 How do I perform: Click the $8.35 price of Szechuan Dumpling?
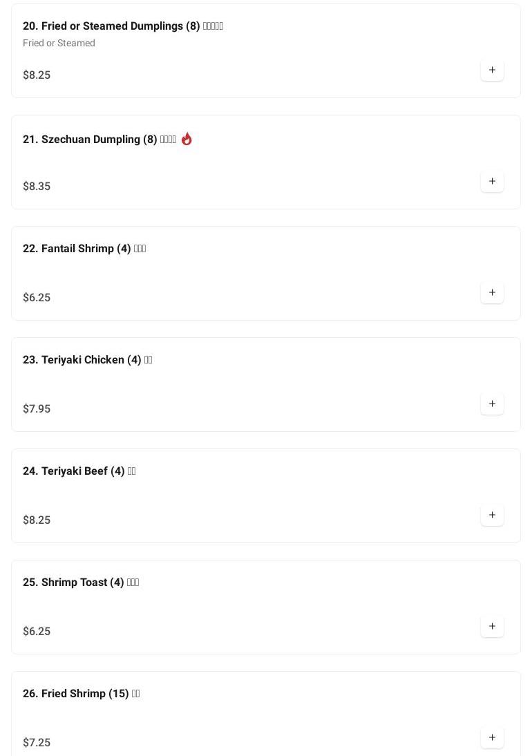click(x=37, y=187)
